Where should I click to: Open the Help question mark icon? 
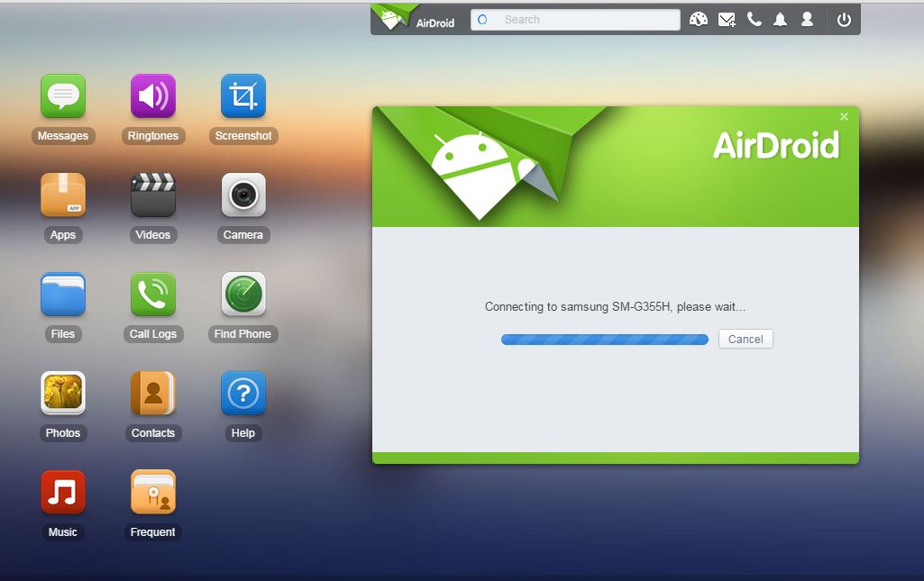[243, 393]
